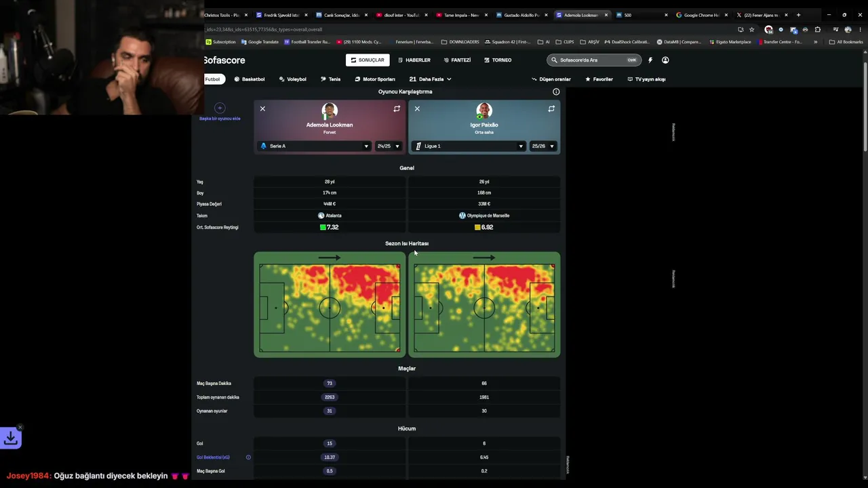This screenshot has width=868, height=488.
Task: Select the Tenis sport
Action: pos(331,79)
